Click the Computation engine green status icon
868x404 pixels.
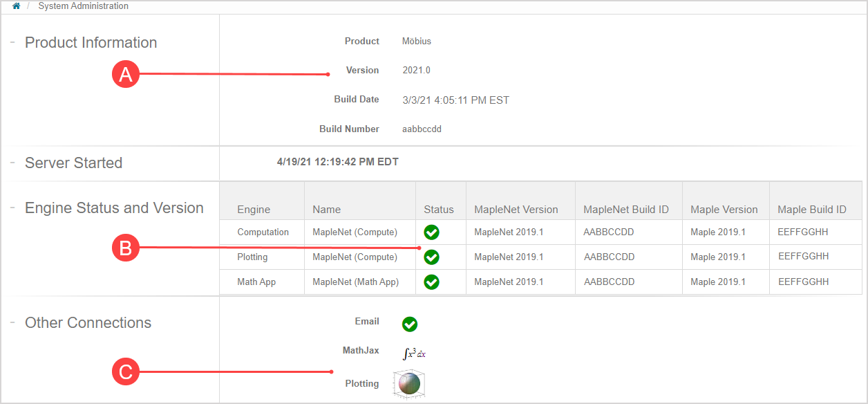(431, 232)
